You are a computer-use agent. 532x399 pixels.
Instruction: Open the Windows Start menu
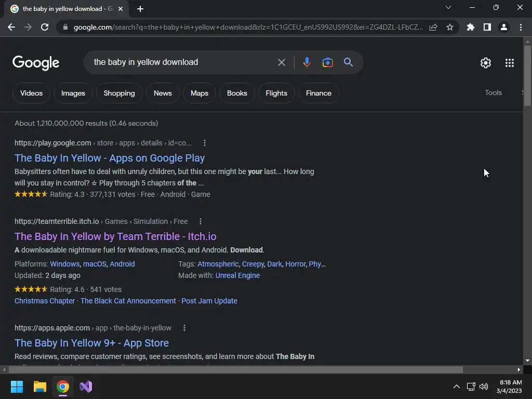click(17, 387)
